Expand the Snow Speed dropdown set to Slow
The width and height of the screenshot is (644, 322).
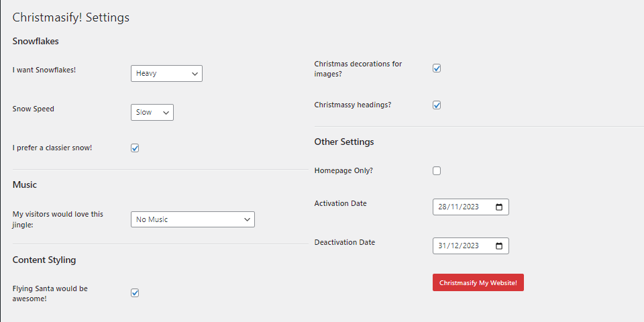pyautogui.click(x=152, y=112)
